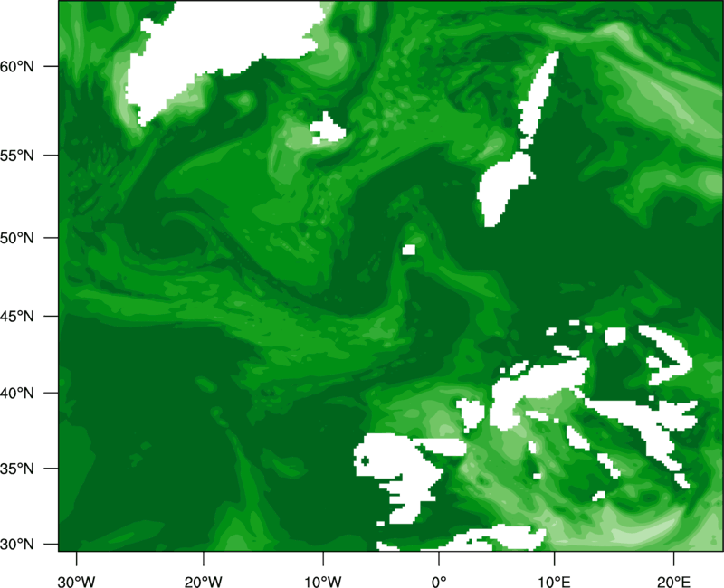
Task: Click the 20°E longitude label
Action: (673, 582)
